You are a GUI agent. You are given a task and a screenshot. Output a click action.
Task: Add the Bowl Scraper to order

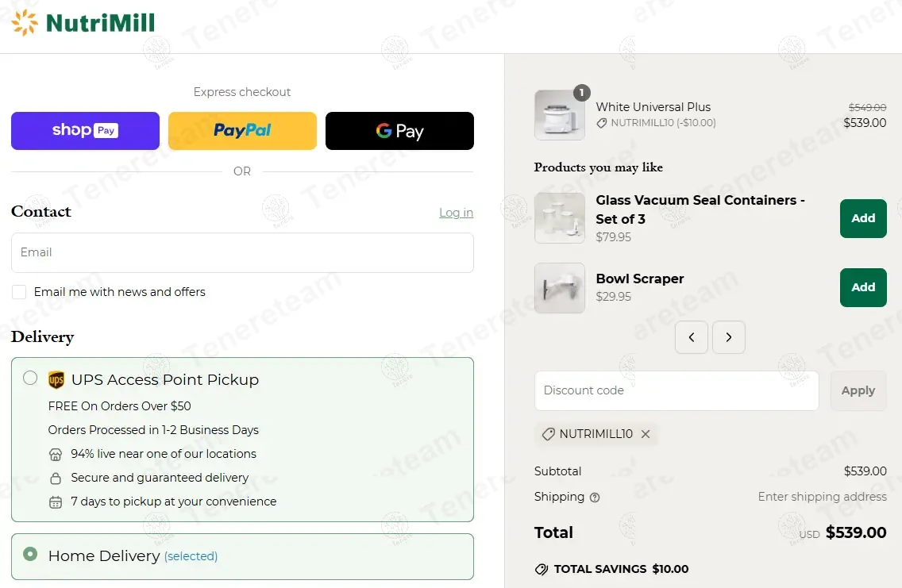[x=863, y=287]
